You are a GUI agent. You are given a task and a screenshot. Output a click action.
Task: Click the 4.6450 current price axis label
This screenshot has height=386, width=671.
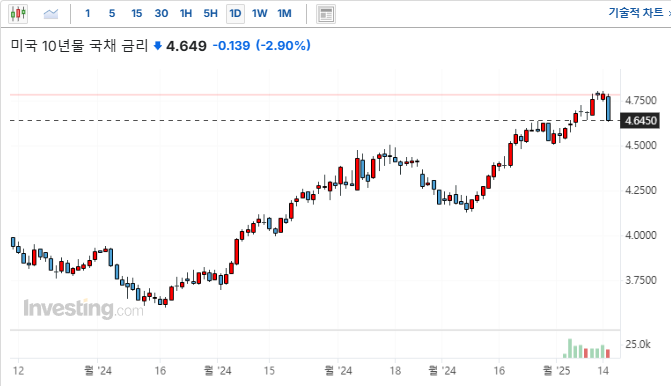pyautogui.click(x=640, y=121)
